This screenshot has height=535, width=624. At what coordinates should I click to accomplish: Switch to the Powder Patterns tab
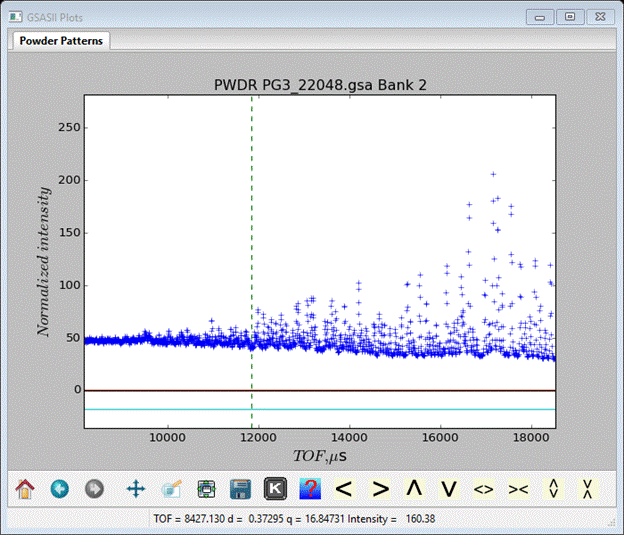(x=61, y=41)
